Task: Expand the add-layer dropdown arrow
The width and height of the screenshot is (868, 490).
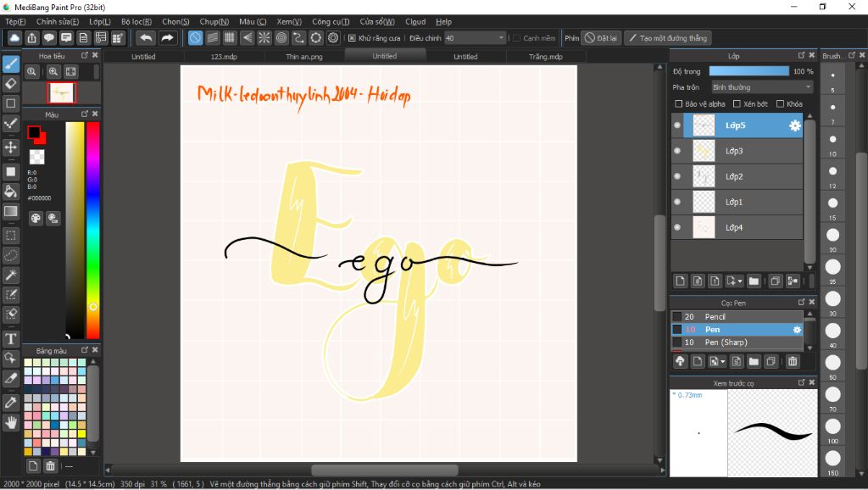Action: [x=740, y=281]
